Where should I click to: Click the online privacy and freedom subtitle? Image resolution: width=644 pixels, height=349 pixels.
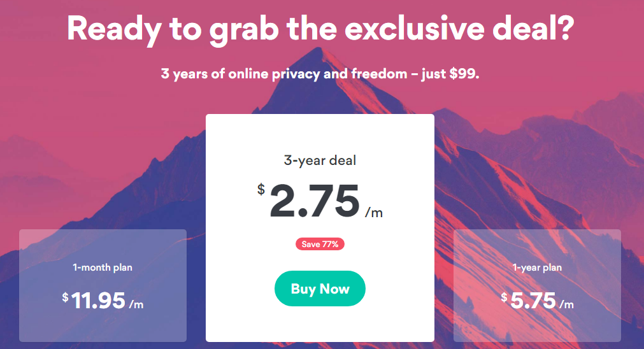coord(318,74)
